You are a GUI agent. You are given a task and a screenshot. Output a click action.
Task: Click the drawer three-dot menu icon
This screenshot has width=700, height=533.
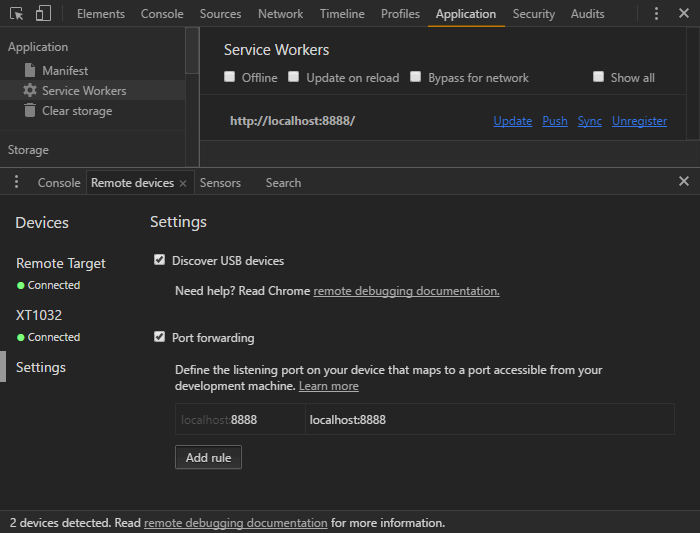[x=16, y=182]
